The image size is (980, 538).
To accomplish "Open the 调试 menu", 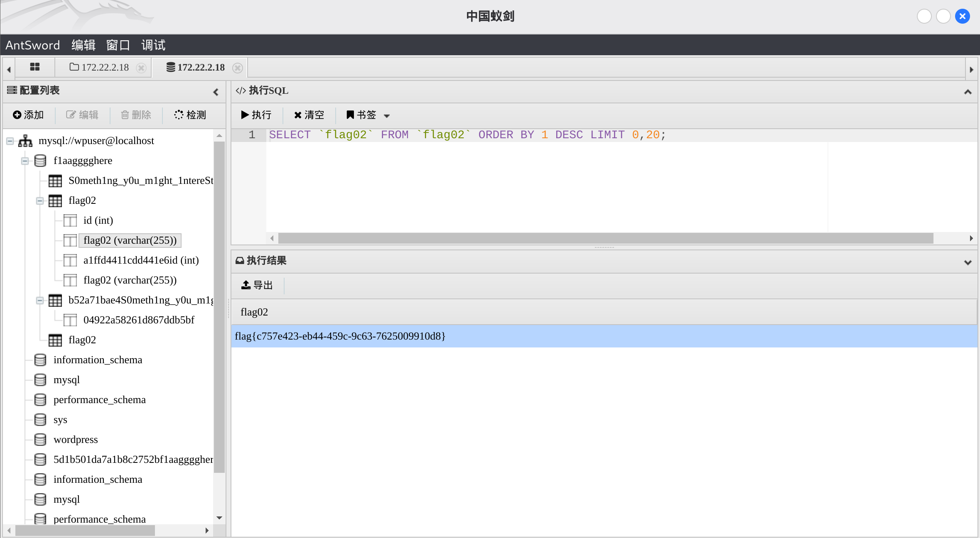I will [153, 45].
